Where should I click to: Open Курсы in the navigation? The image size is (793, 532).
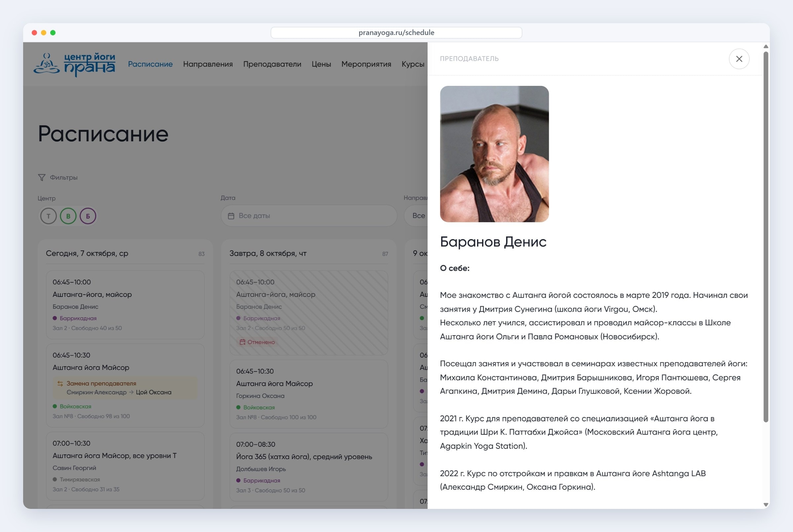coord(413,64)
